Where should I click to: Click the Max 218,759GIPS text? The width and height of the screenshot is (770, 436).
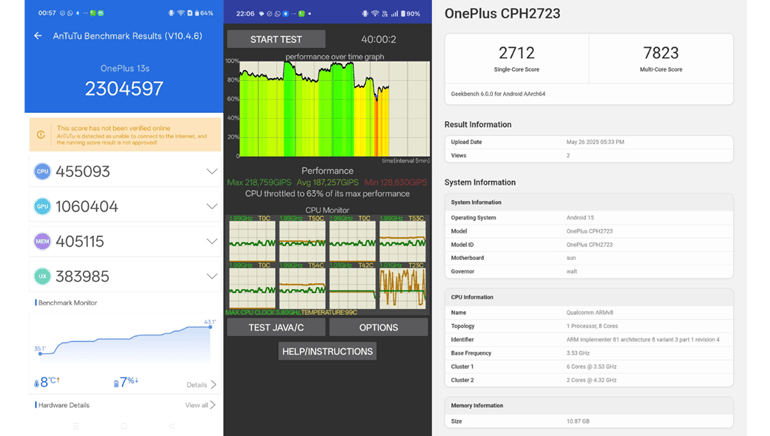[x=259, y=182]
